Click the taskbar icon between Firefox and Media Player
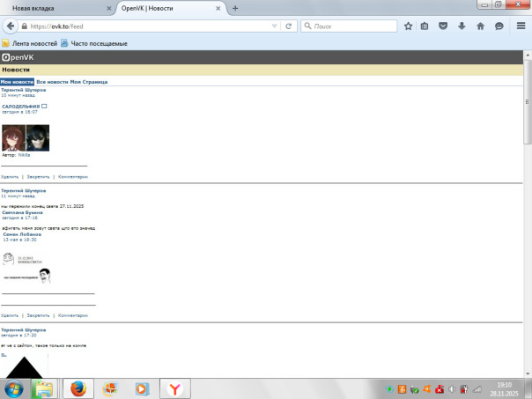This screenshot has height=399, width=532. [x=110, y=388]
